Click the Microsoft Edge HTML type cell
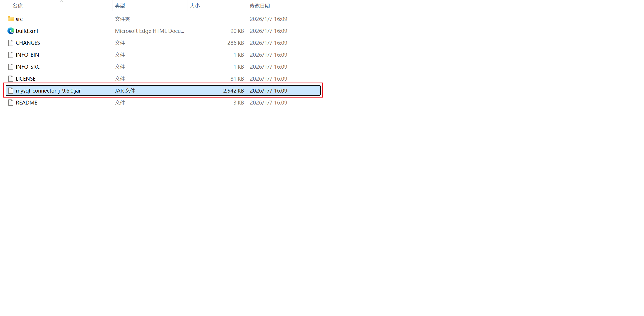The height and width of the screenshot is (316, 644). click(149, 31)
